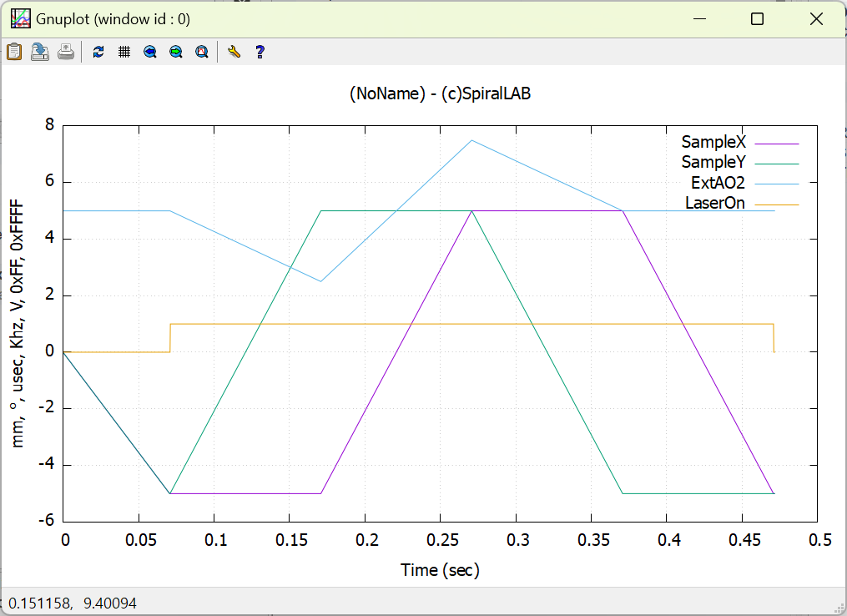This screenshot has height=616, width=847.
Task: Click the green SampleY legend line sample
Action: point(777,164)
